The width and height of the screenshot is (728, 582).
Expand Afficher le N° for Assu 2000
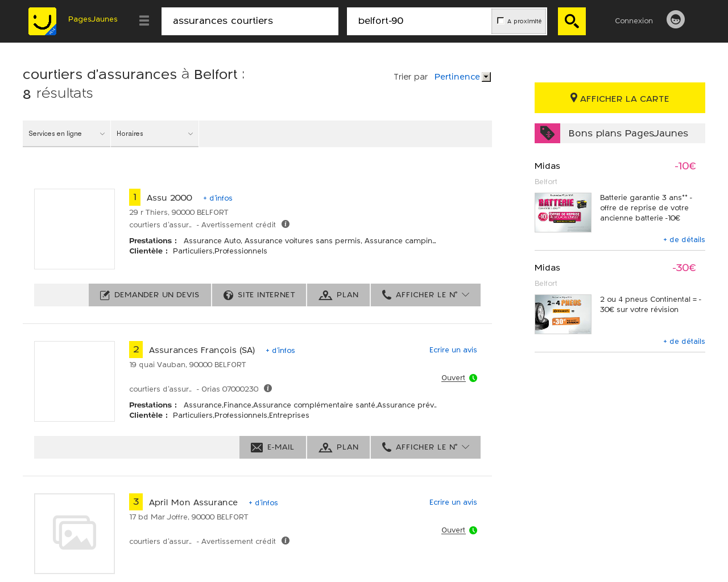(x=425, y=295)
